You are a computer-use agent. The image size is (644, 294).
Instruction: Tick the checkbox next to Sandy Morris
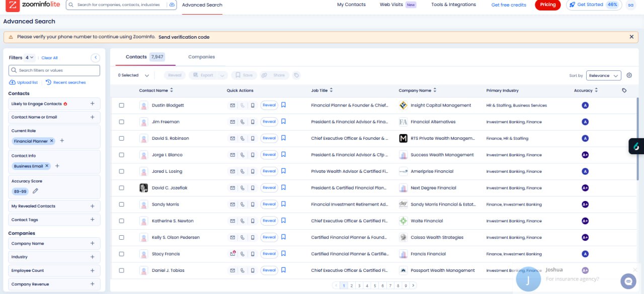click(121, 205)
